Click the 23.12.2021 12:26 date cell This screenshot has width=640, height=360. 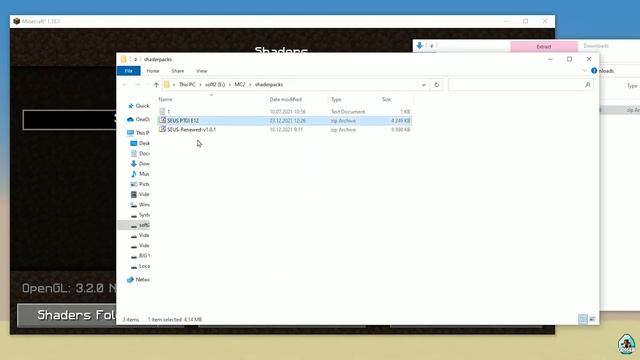287,120
